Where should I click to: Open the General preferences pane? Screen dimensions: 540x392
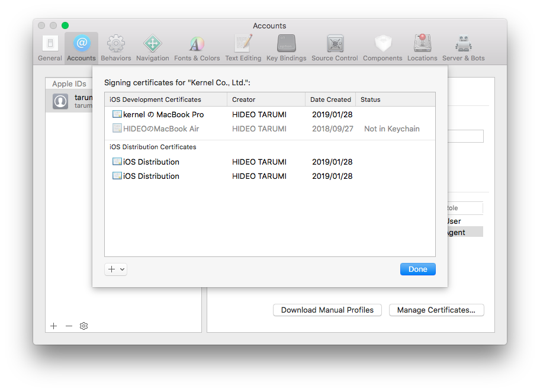coord(50,48)
